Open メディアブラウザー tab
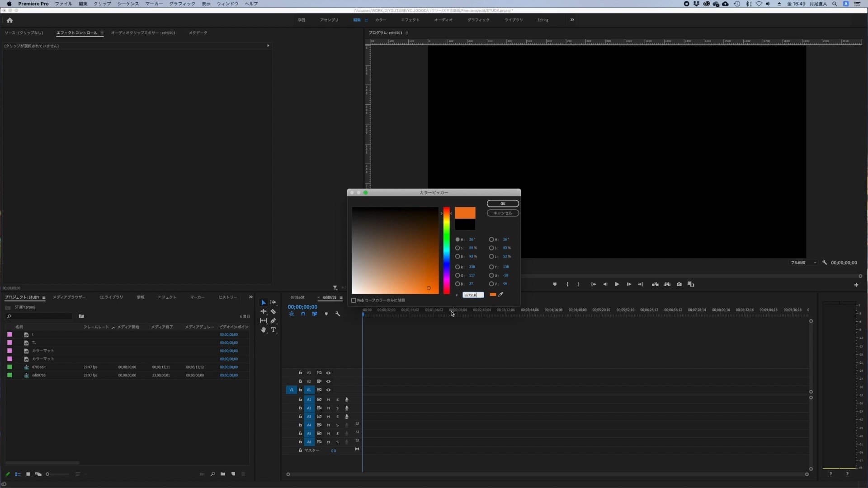Screen dimensions: 868x488 [69, 297]
